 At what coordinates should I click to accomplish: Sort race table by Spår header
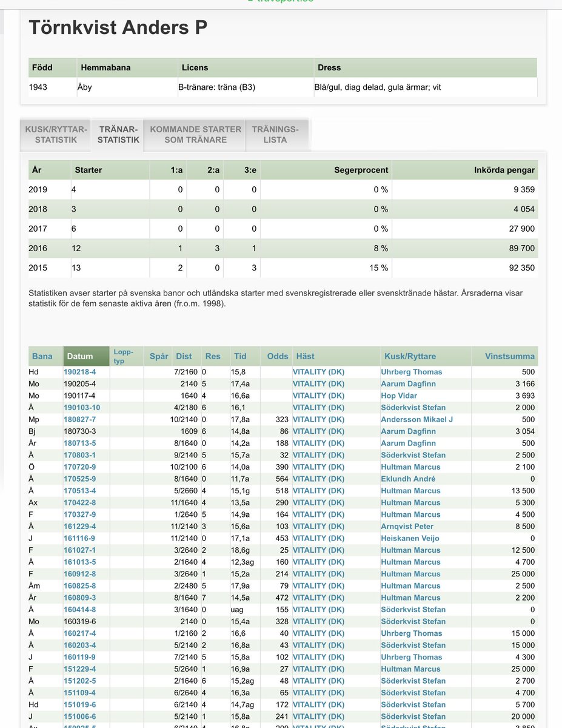point(159,356)
